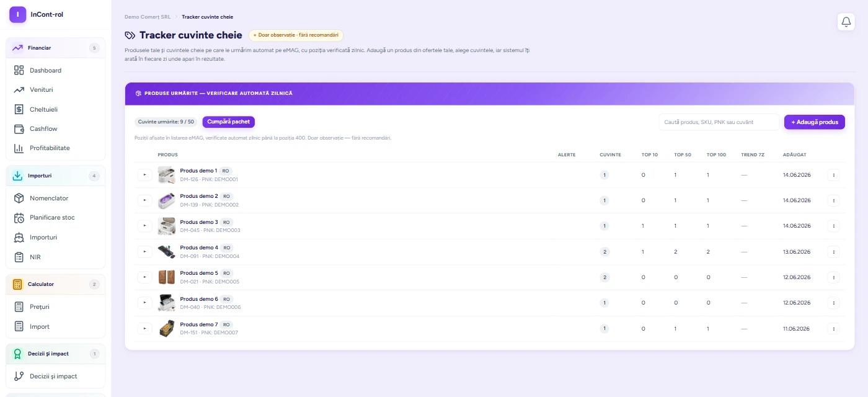The height and width of the screenshot is (397, 868).
Task: Click the TREND 7Z column header
Action: (753, 154)
